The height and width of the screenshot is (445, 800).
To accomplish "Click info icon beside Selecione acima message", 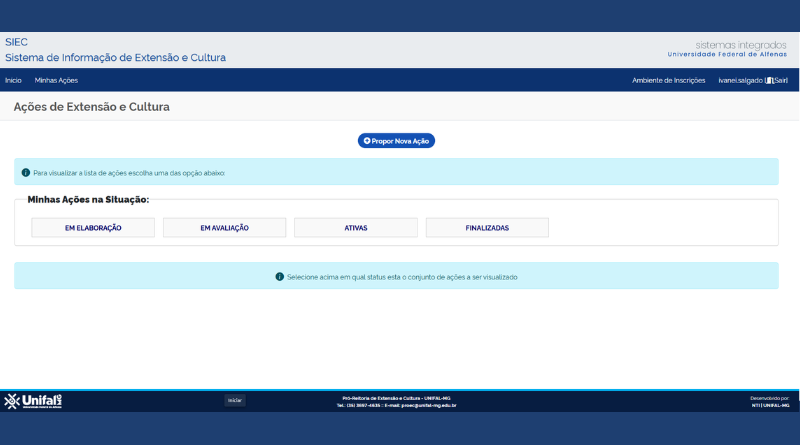I will [280, 276].
